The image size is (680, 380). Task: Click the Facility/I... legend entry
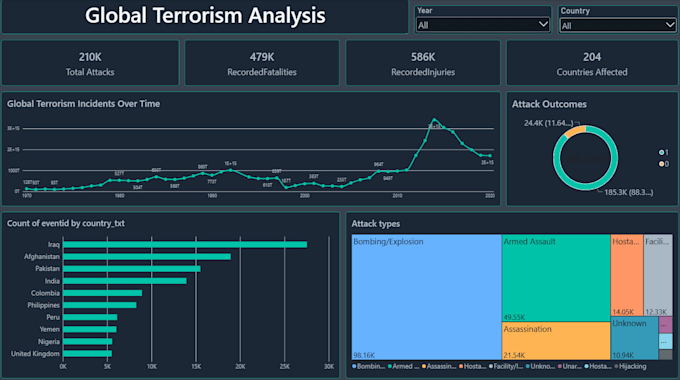pos(506,367)
